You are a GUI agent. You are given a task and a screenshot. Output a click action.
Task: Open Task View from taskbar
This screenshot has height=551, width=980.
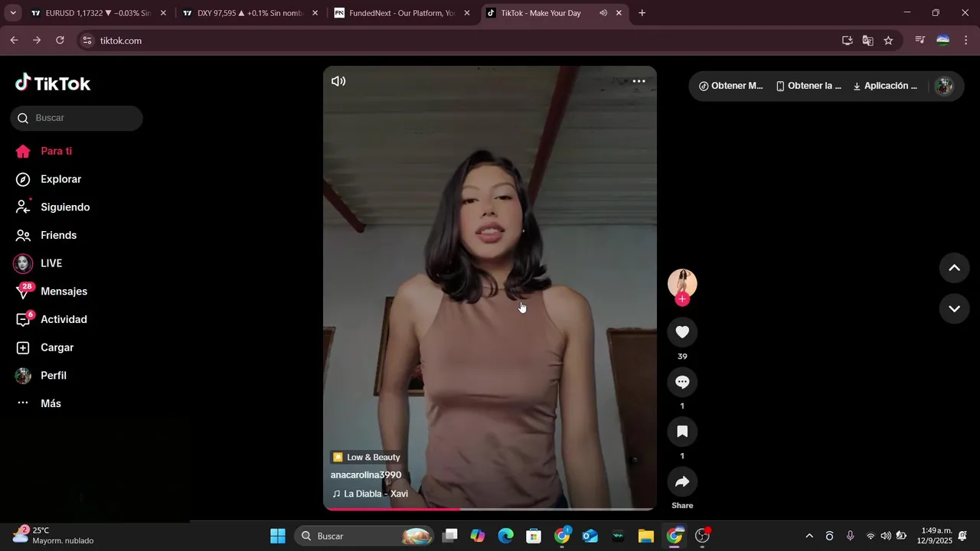point(450,536)
